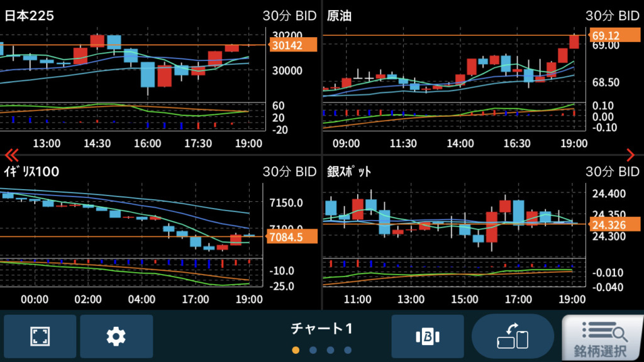
Task: Tap 15:00 time label on 銀スポット chart
Action: (465, 299)
